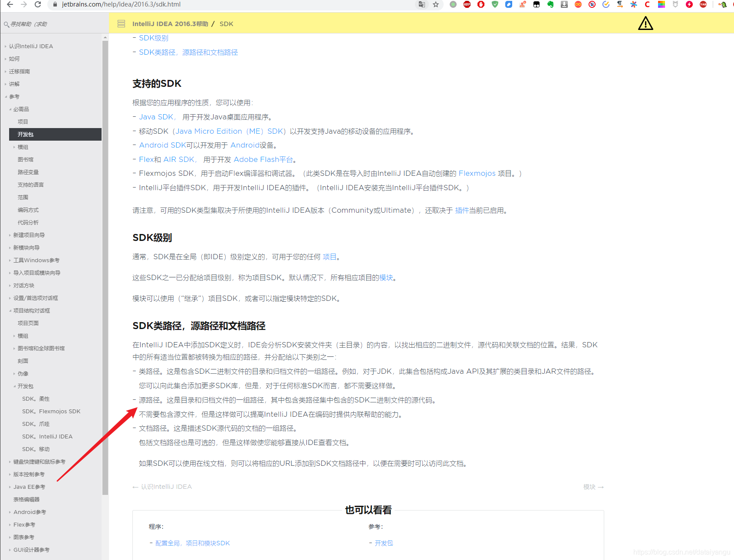The width and height of the screenshot is (734, 560).
Task: Expand the Java EE参考 tree node
Action: click(10, 487)
